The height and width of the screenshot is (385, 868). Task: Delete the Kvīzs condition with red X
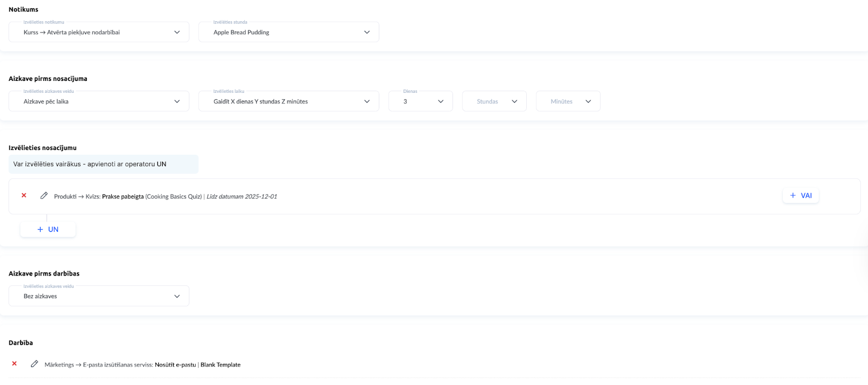[24, 195]
